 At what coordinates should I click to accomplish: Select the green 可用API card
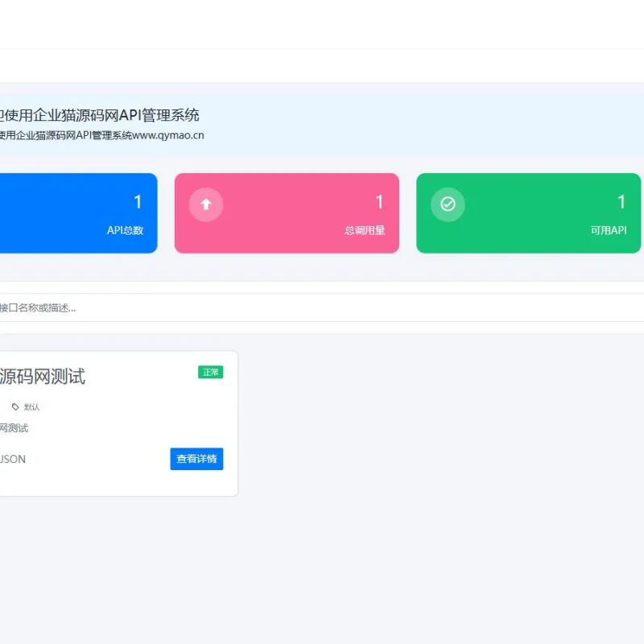click(x=529, y=213)
